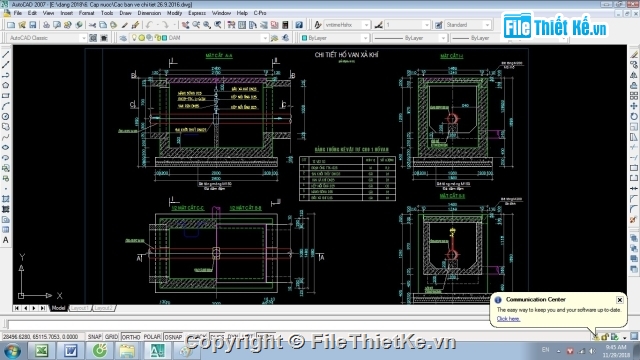Click the Help question mark icon

pyautogui.click(x=299, y=25)
